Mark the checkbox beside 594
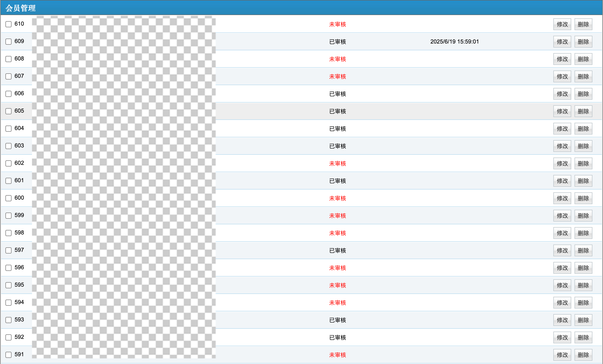The height and width of the screenshot is (364, 603). [8, 303]
